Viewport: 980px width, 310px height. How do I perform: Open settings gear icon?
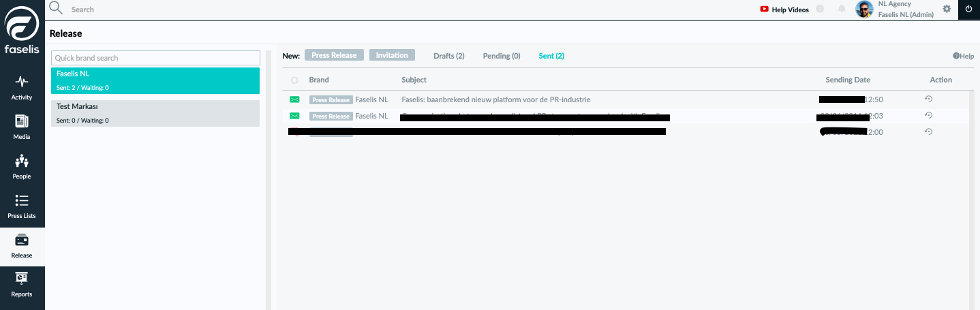coord(947,9)
